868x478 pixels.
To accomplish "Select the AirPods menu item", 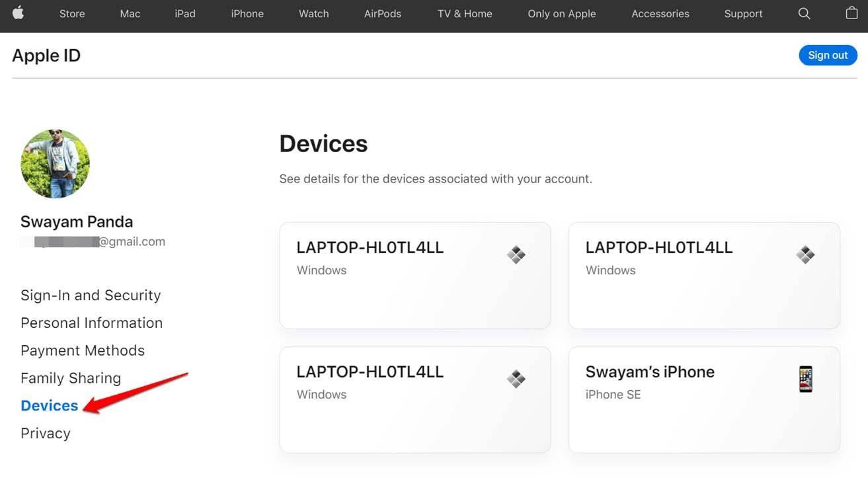I will (382, 13).
